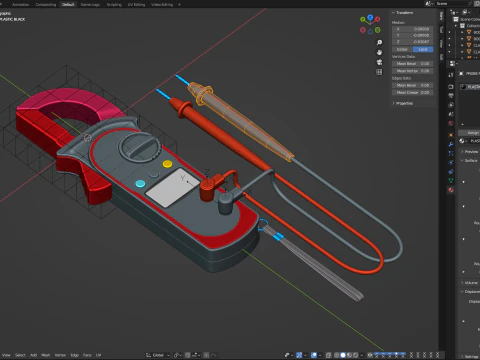This screenshot has height=360, width=480.
Task: Open the World properties tab icon
Action: click(451, 123)
